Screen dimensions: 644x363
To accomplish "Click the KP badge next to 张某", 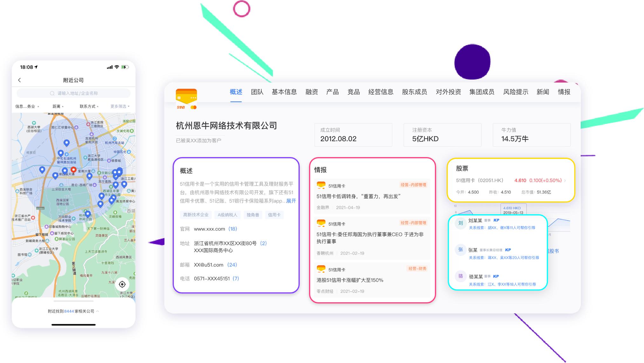I will [508, 250].
